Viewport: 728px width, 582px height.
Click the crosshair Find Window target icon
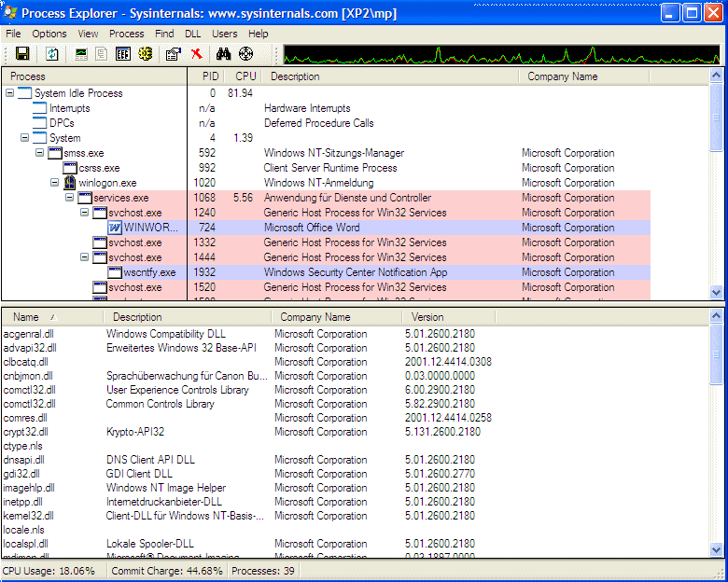click(x=246, y=54)
